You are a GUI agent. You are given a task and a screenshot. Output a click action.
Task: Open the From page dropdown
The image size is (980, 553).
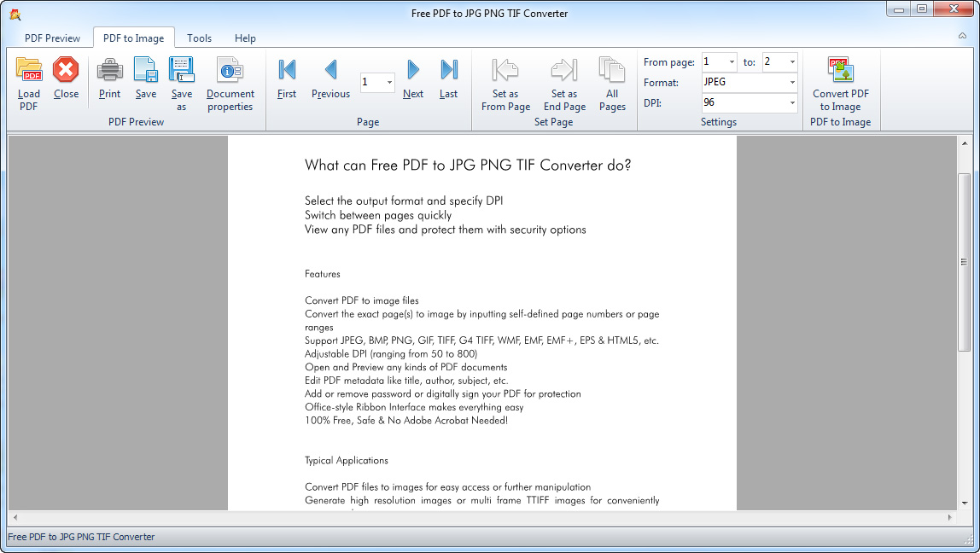[x=732, y=61]
